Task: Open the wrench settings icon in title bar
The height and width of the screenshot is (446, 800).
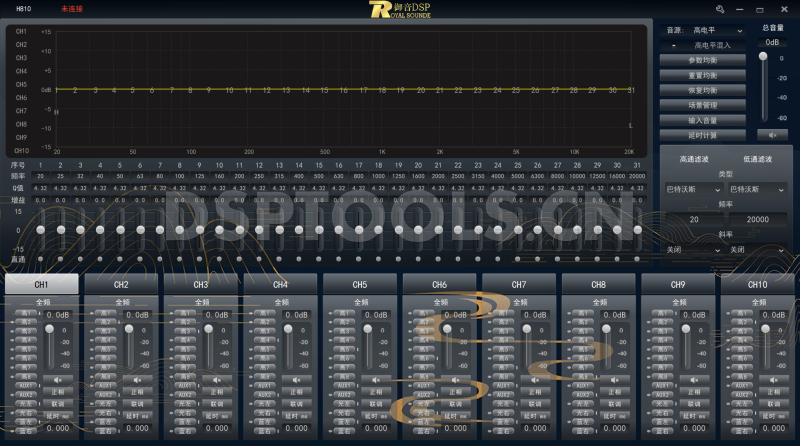Action: [x=720, y=9]
